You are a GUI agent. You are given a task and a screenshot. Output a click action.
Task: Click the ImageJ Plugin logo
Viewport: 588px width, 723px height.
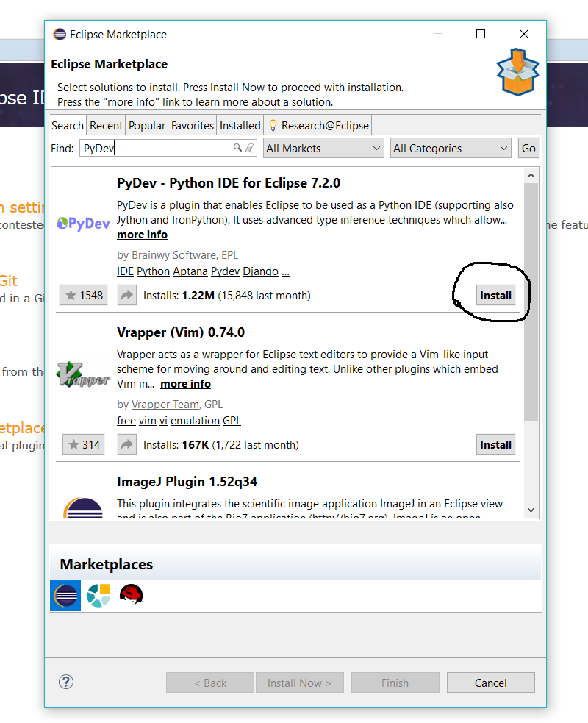click(x=83, y=507)
